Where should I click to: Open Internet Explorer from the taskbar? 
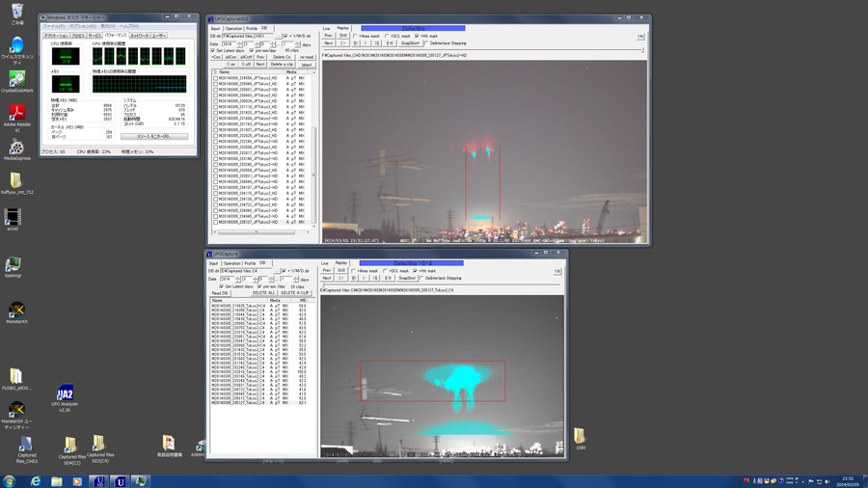pos(36,481)
